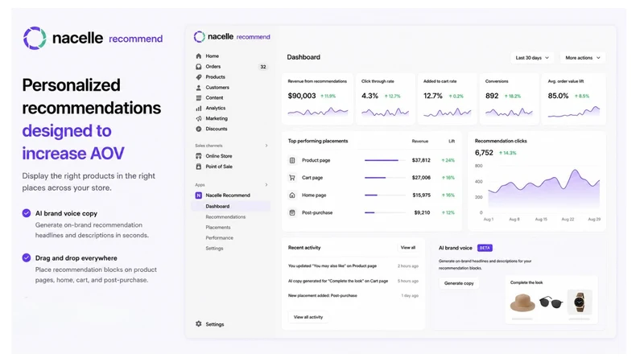644x362 pixels.
Task: Click the Orders count badge 32
Action: (263, 67)
